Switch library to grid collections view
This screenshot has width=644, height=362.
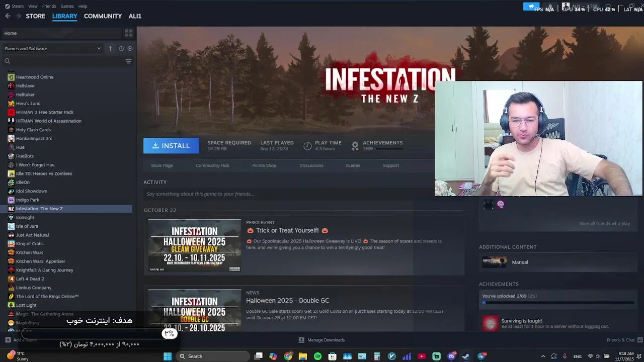tap(128, 33)
